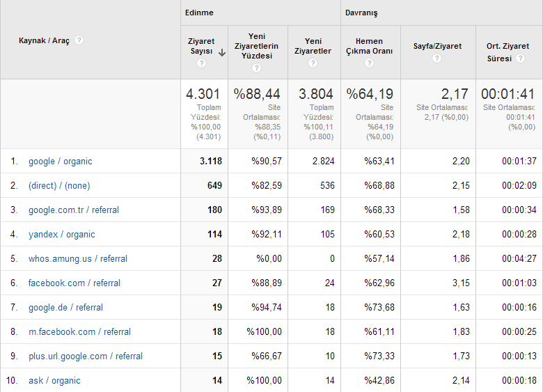
Task: Open the yandex / organic link
Action: click(x=62, y=235)
